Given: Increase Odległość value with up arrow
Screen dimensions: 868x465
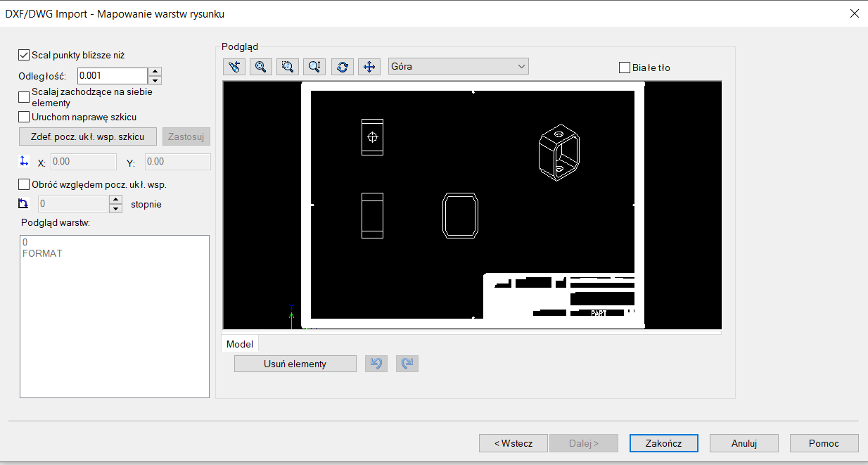Looking at the screenshot, I should tap(155, 71).
